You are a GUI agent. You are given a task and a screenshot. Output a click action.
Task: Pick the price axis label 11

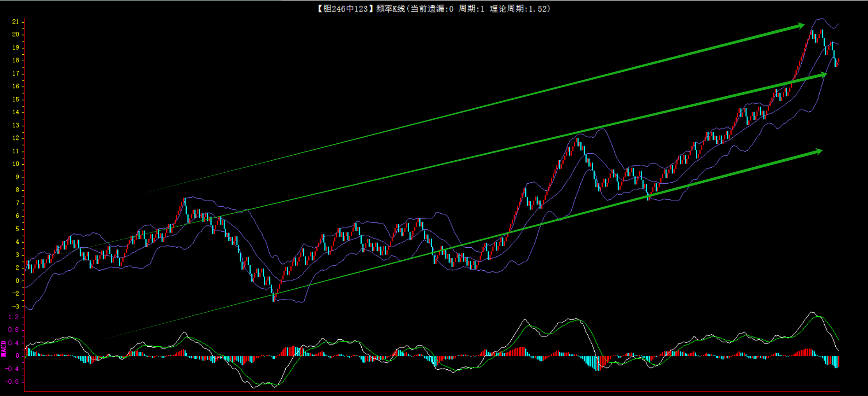click(x=16, y=151)
